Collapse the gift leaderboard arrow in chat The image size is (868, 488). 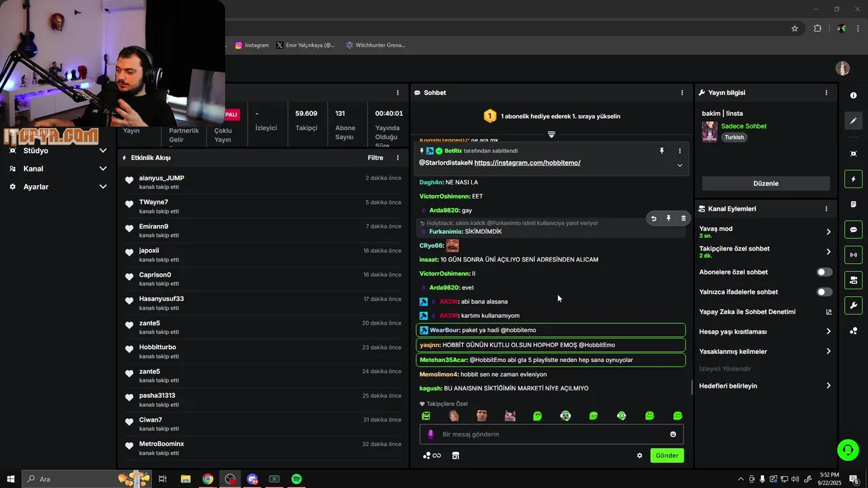pyautogui.click(x=551, y=134)
